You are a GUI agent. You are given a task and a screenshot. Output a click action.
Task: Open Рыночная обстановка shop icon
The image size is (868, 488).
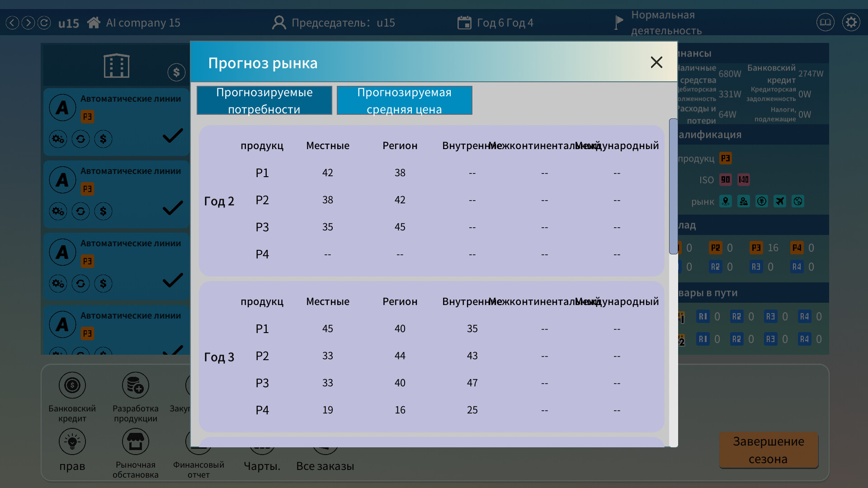(135, 441)
